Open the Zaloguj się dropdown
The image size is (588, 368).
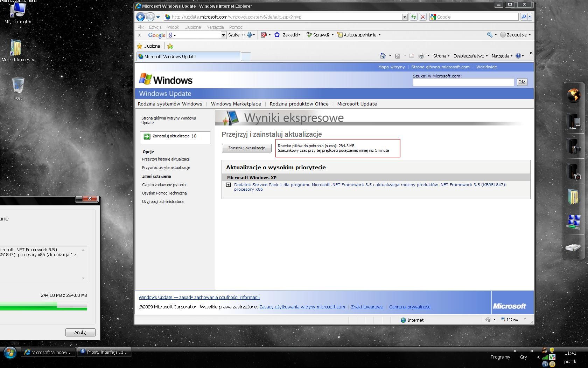pyautogui.click(x=515, y=35)
